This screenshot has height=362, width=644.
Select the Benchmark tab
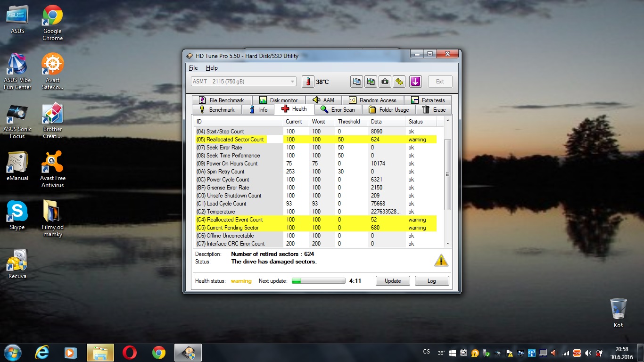click(x=217, y=110)
